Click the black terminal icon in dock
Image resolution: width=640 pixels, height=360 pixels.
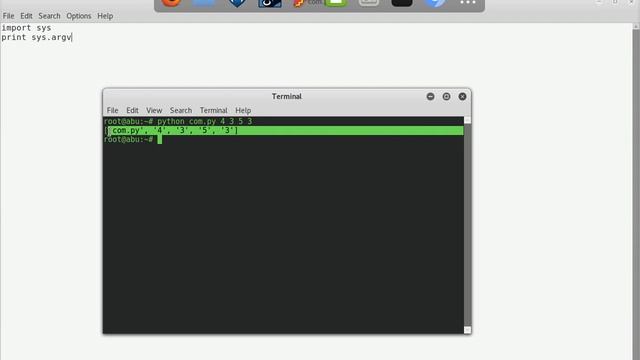click(x=402, y=3)
